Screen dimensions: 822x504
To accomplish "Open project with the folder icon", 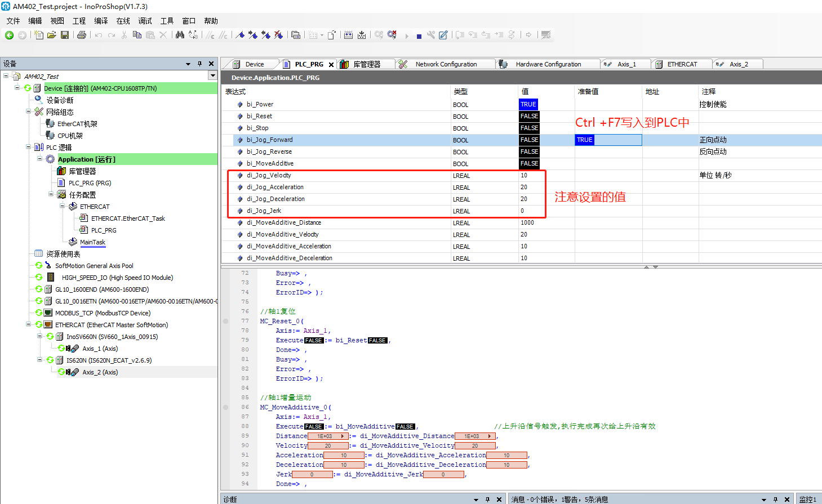I will [x=52, y=35].
